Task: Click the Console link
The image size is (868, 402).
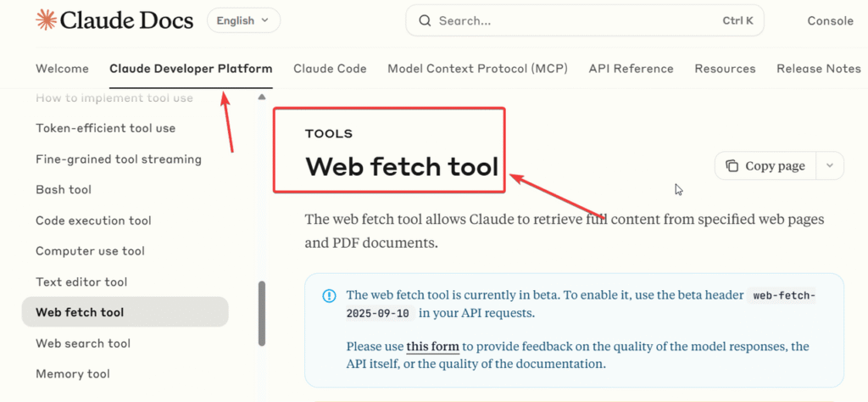Action: pyautogui.click(x=830, y=20)
